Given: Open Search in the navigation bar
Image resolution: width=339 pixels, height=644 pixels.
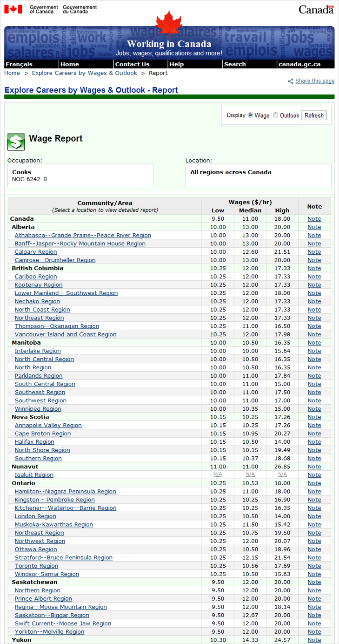Looking at the screenshot, I should [235, 64].
